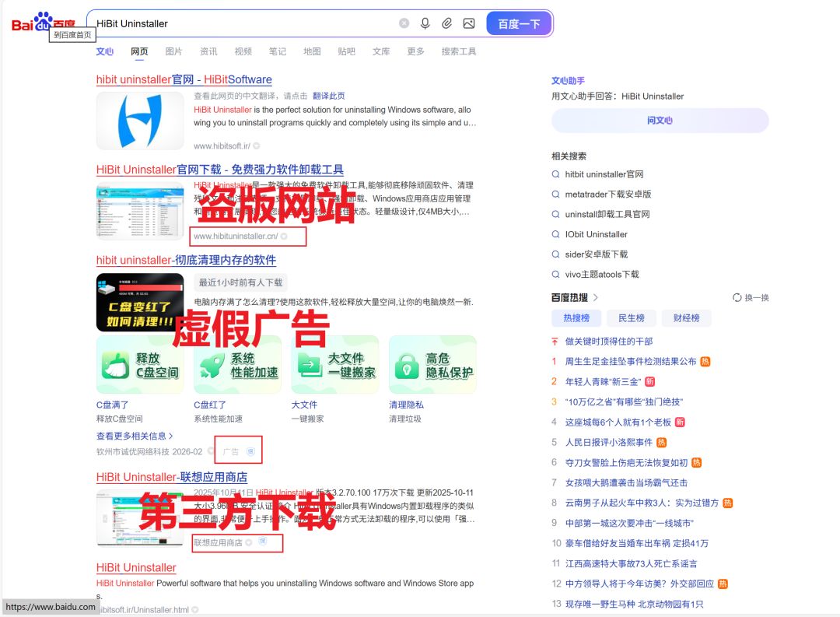The image size is (840, 617).
Task: Click the 翻译此页 link
Action: point(328,96)
